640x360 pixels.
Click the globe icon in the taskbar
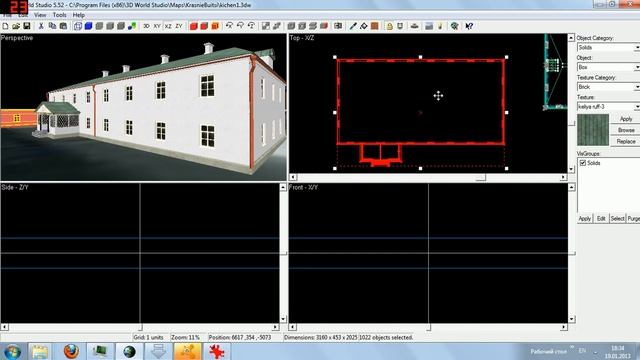click(129, 351)
